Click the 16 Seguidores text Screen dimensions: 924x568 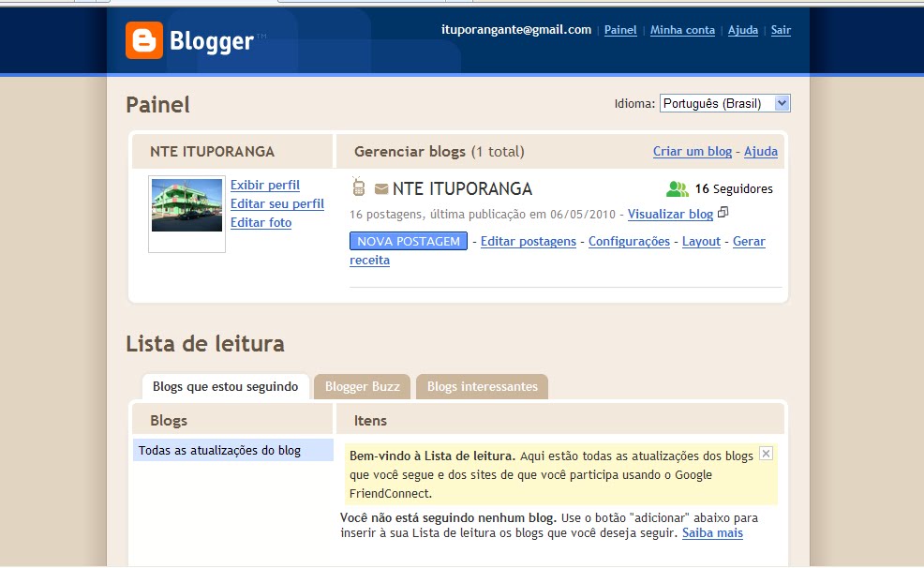[x=734, y=188]
